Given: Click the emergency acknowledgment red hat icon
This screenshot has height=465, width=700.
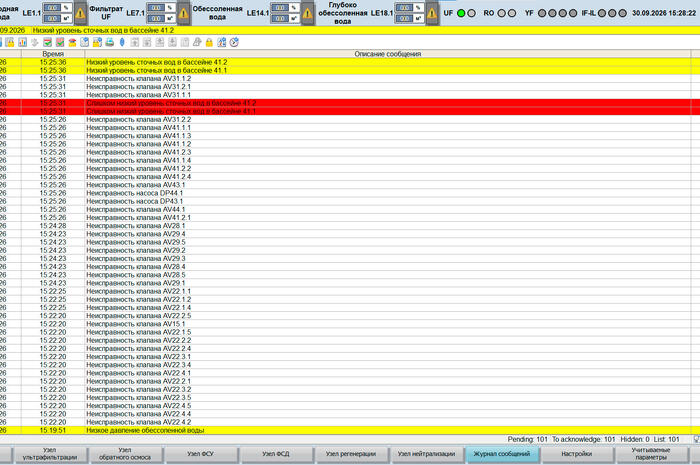Looking at the screenshot, I should pos(72,42).
